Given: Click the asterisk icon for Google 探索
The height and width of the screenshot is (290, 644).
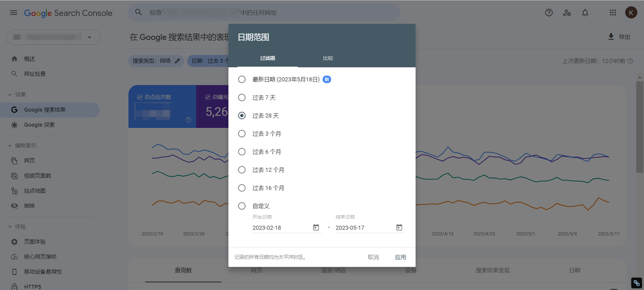Looking at the screenshot, I should 14,125.
